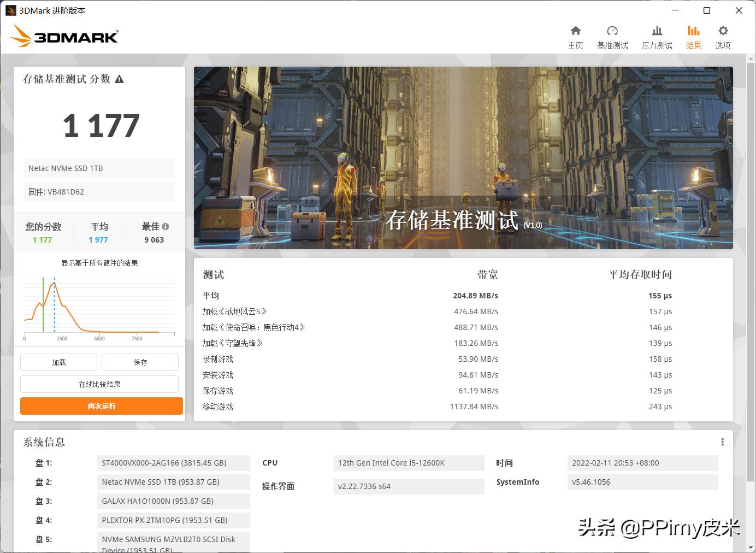756x553 pixels.
Task: Click the SystemInfo v5.46.1056 field
Action: point(642,482)
